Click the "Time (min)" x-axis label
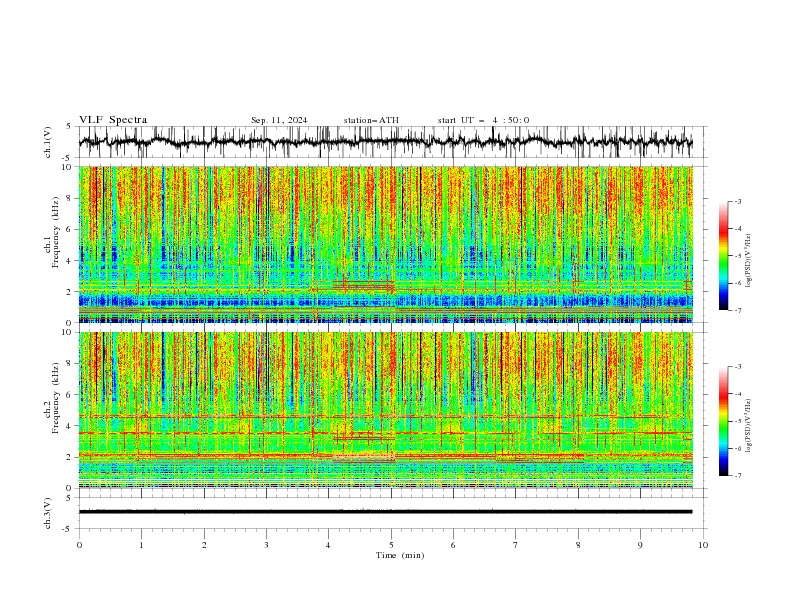 (x=400, y=555)
